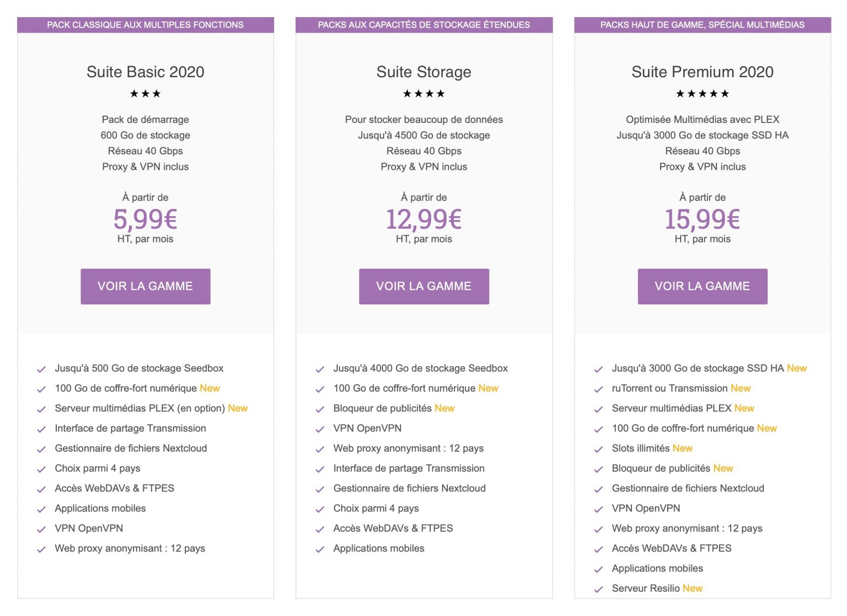
Task: Click the checkmark next to Serveur Resilio
Action: [598, 588]
